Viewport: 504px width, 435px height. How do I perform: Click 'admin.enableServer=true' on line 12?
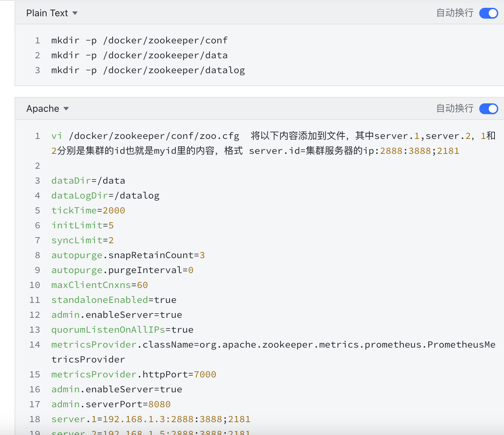(x=117, y=315)
